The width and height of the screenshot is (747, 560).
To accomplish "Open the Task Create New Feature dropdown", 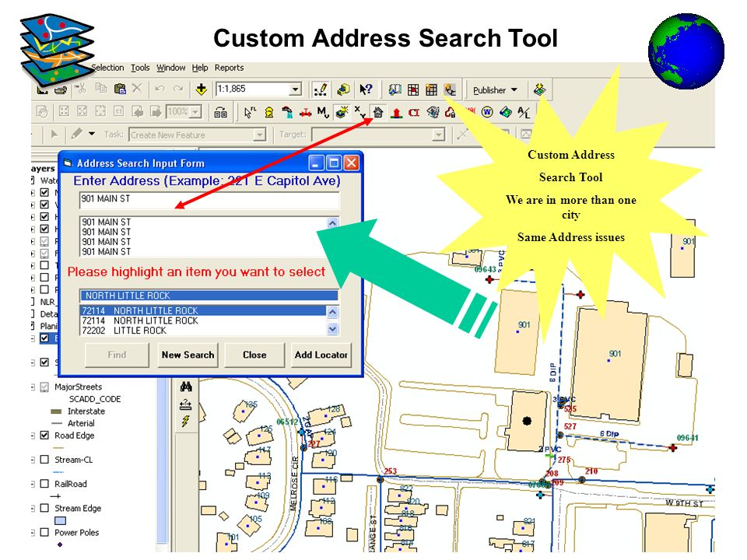I will point(260,135).
